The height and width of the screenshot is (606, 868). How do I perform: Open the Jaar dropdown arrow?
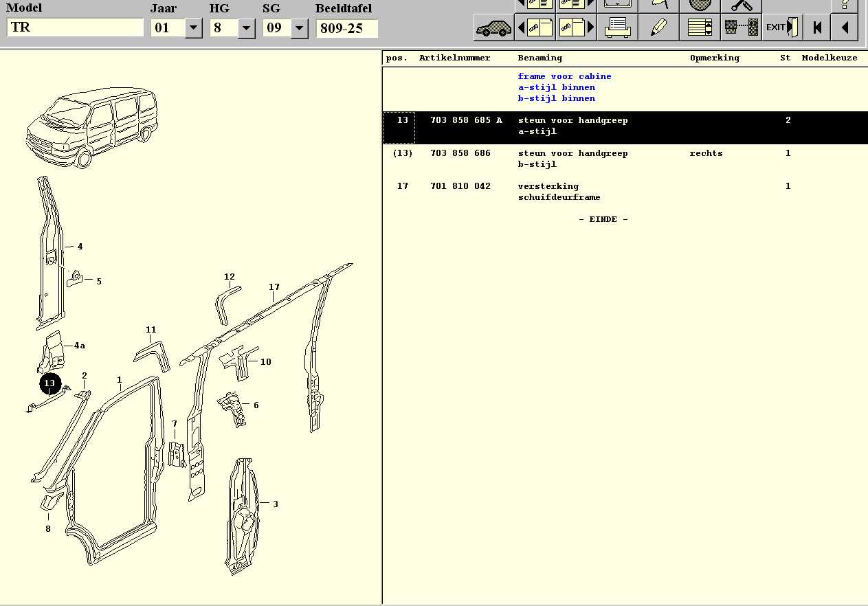[194, 28]
